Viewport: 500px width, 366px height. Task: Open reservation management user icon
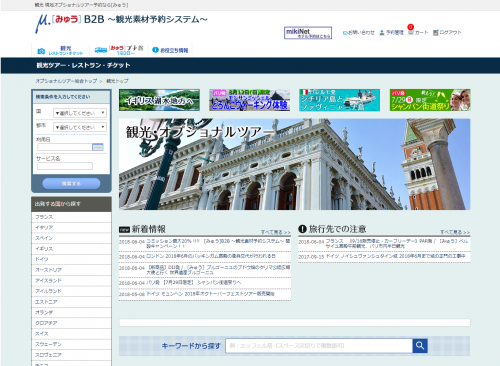click(382, 33)
